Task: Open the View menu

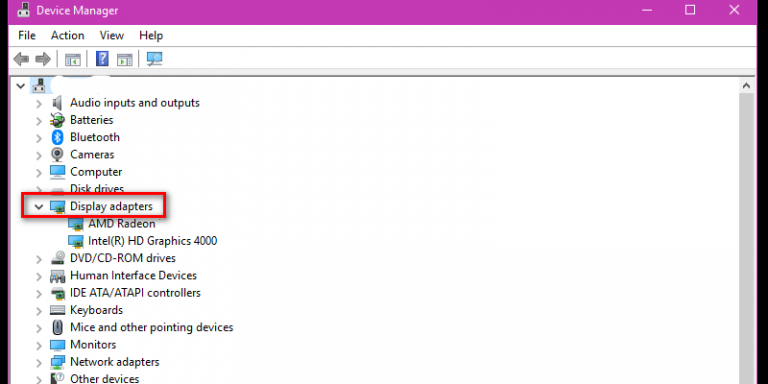Action: pos(112,35)
